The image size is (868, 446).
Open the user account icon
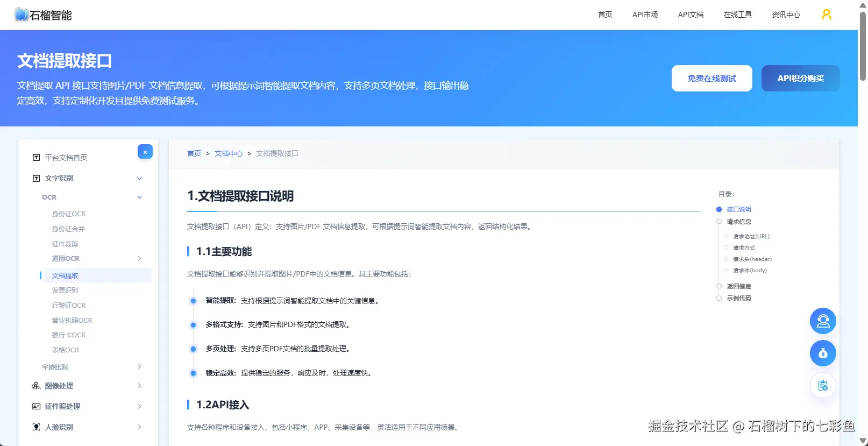[827, 15]
